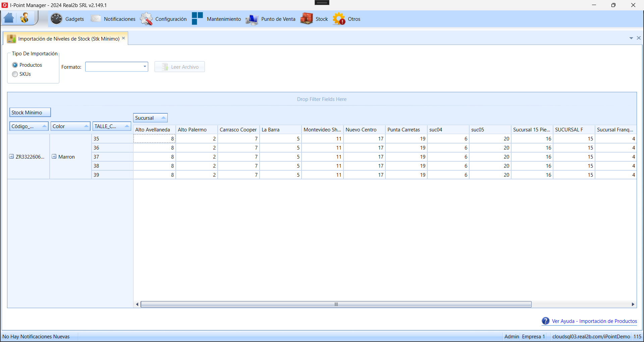644x342 pixels.
Task: Open the Formato combo box
Action: (x=117, y=67)
